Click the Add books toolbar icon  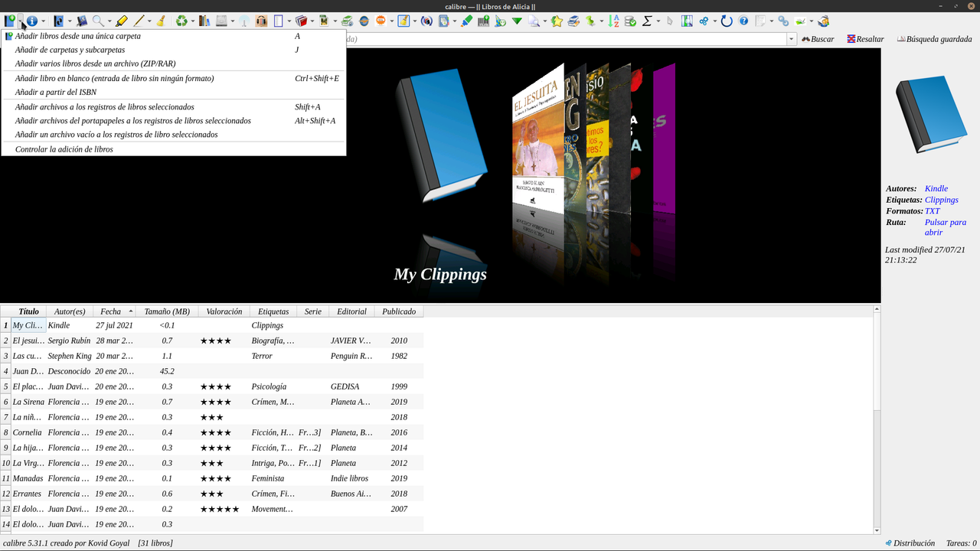(x=9, y=21)
